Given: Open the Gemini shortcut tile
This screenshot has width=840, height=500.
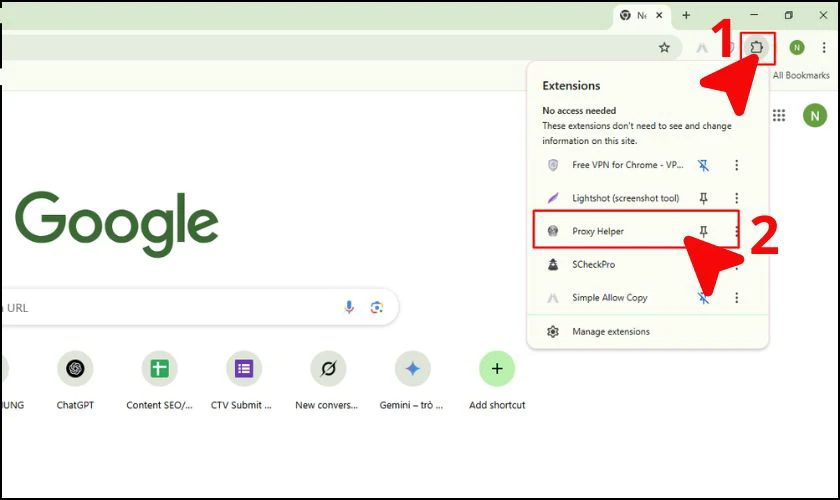Looking at the screenshot, I should tap(412, 369).
